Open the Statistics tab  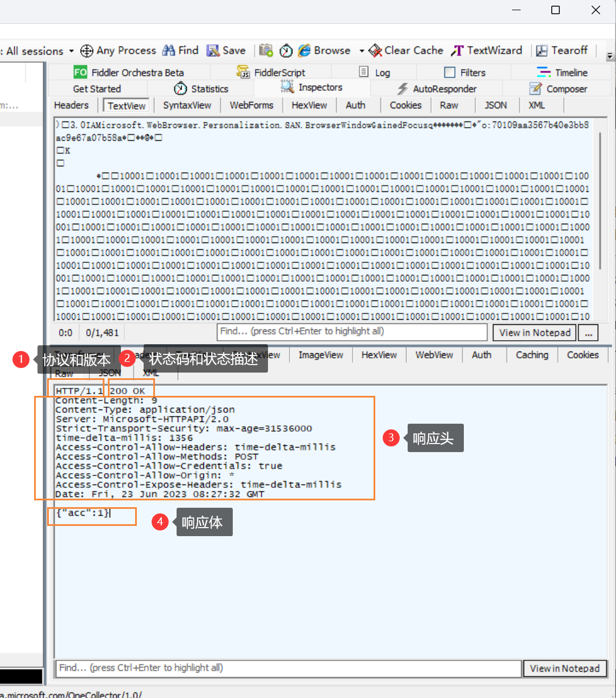pos(201,89)
